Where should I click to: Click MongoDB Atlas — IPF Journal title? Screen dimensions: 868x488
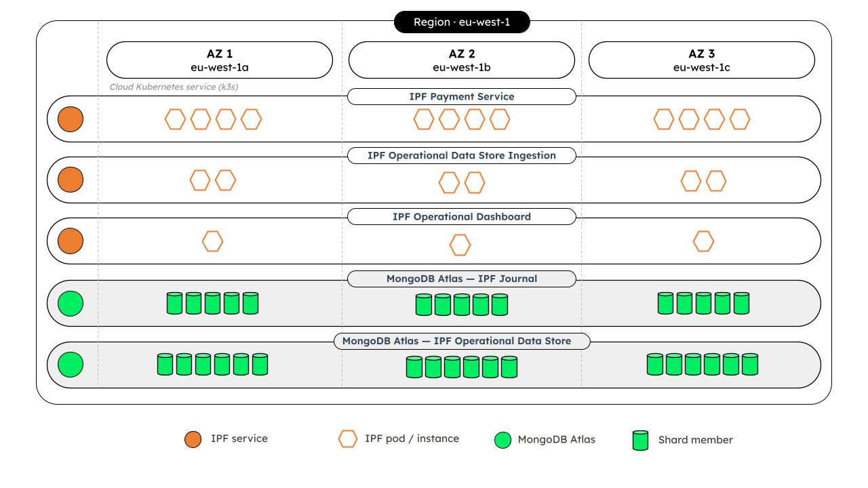click(462, 279)
